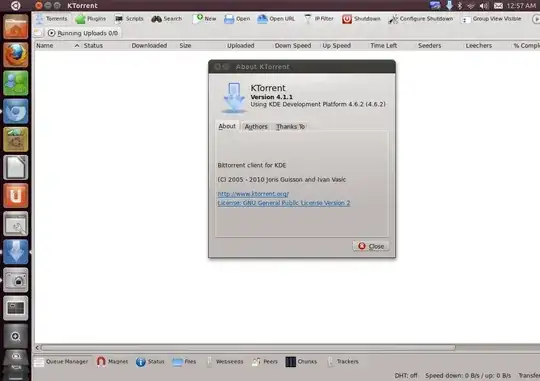Open the Magnet panel
The image size is (540, 381).
[113, 361]
